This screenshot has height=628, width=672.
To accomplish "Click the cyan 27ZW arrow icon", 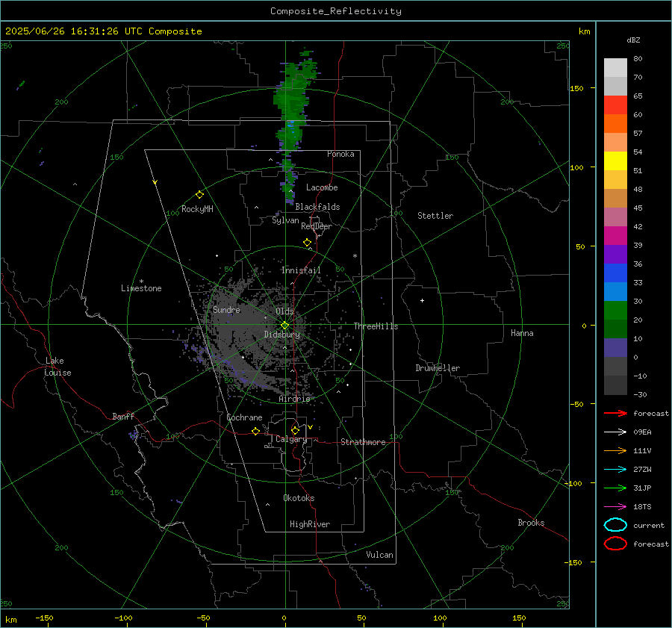I will (615, 470).
